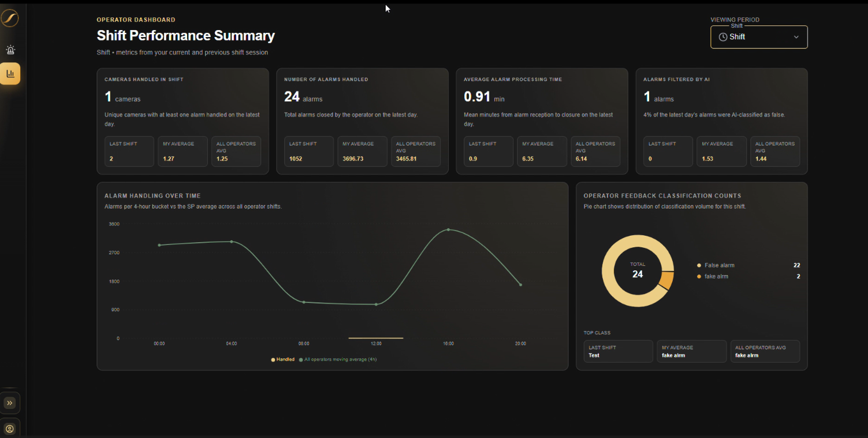Click the Top Class My Average fake alrm box

pyautogui.click(x=692, y=351)
